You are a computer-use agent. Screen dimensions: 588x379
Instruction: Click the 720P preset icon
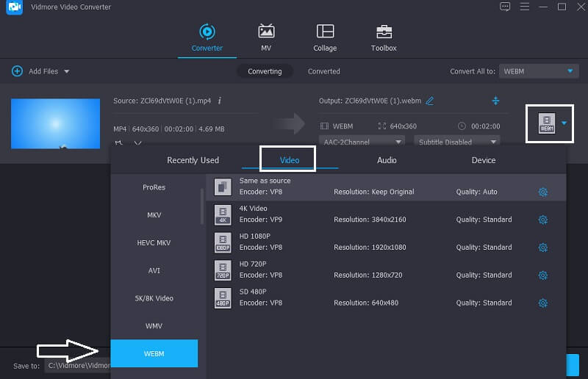click(x=223, y=270)
